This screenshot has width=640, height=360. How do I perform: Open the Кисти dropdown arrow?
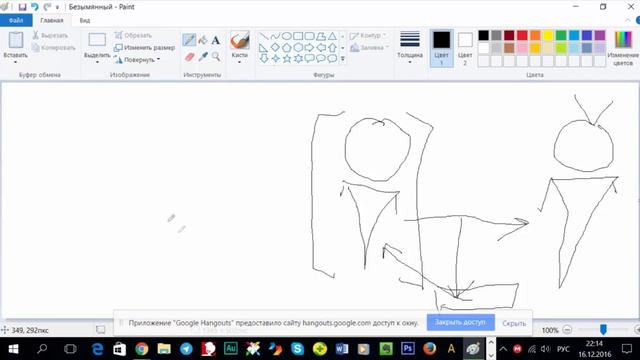pos(240,62)
